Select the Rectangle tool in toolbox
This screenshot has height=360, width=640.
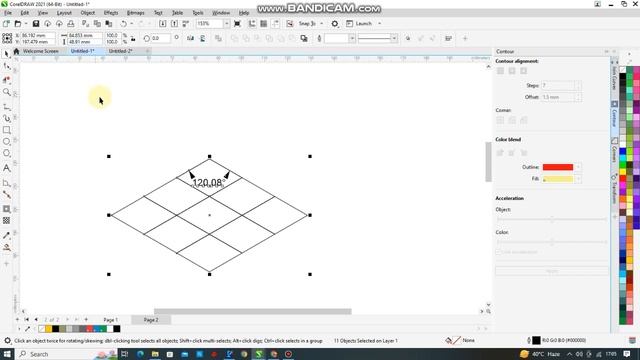(x=7, y=130)
